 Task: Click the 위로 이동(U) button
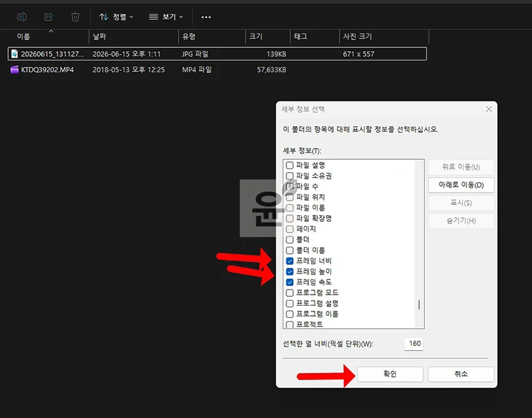click(x=461, y=167)
